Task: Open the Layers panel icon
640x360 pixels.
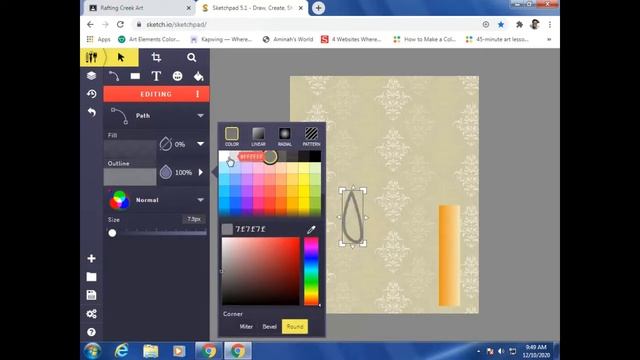Action: (x=91, y=76)
